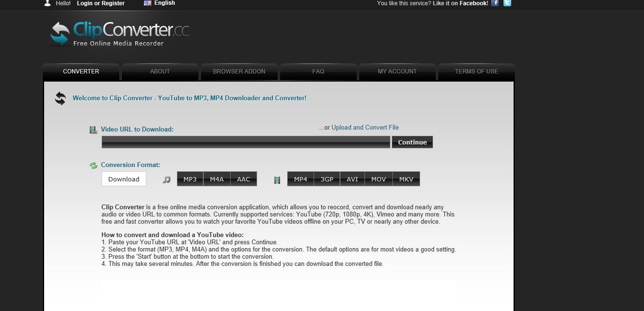The height and width of the screenshot is (311, 644).
Task: Click Like it on Facebook link
Action: point(460,3)
